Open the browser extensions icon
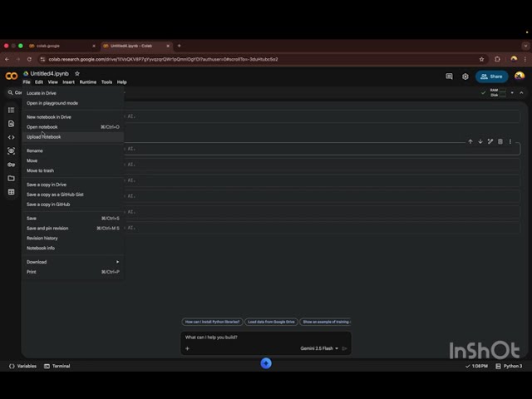 pos(497,59)
